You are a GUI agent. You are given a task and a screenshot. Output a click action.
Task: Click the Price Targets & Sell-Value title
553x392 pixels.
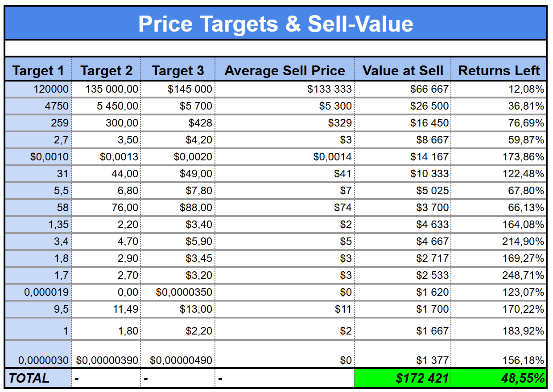276,24
